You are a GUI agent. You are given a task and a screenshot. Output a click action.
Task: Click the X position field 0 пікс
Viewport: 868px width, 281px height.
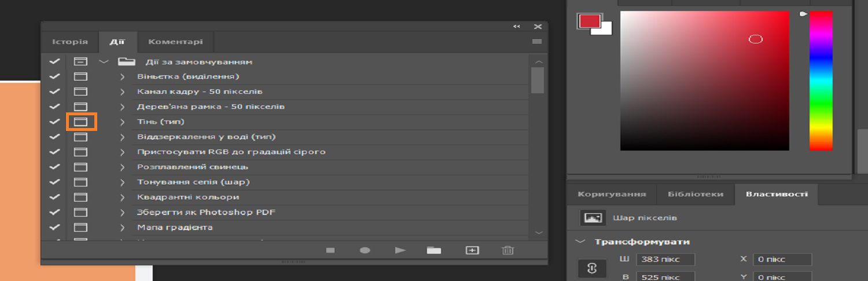tap(783, 260)
